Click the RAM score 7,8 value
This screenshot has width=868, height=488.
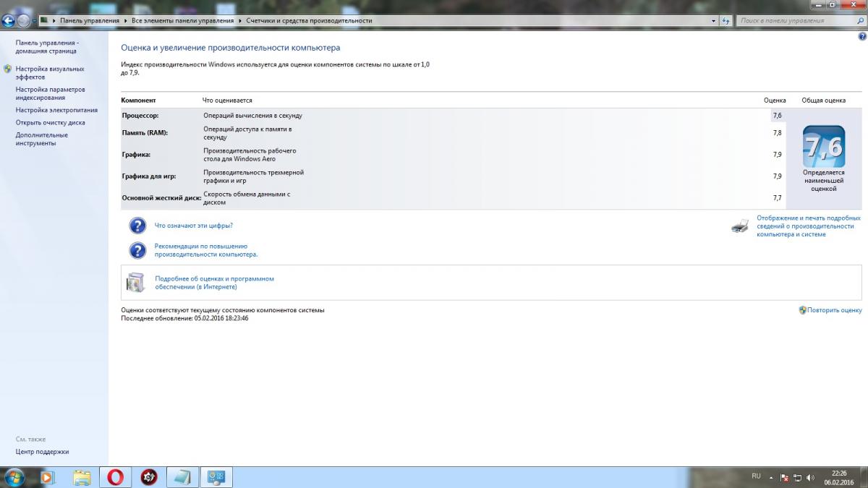777,133
